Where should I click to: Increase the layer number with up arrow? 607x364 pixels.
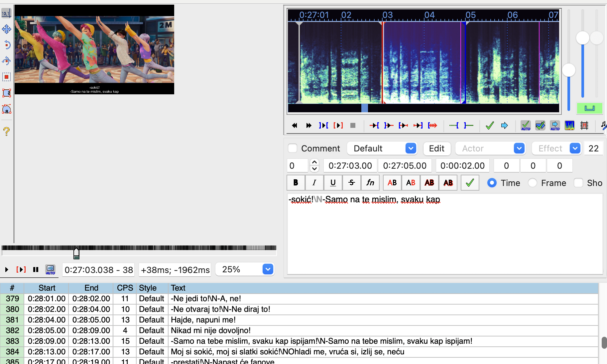click(314, 162)
